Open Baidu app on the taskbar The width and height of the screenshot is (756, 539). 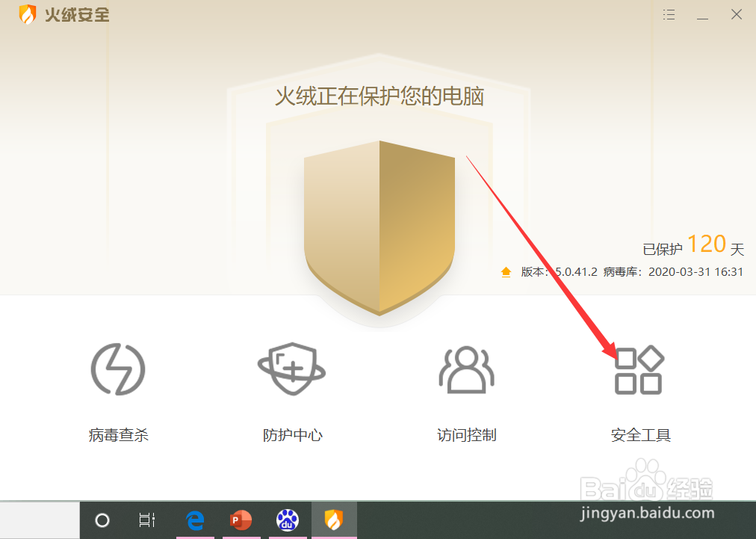[x=288, y=520]
